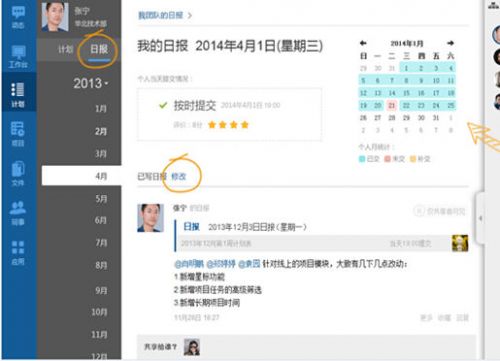Screen dimensions: 500x361
Task: Switch to the 计划 tab
Action: coord(65,50)
